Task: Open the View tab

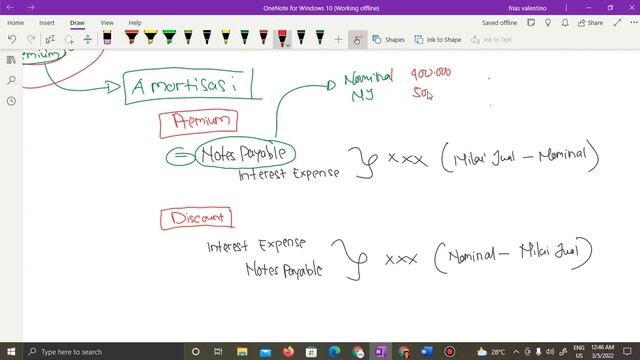Action: coord(107,23)
